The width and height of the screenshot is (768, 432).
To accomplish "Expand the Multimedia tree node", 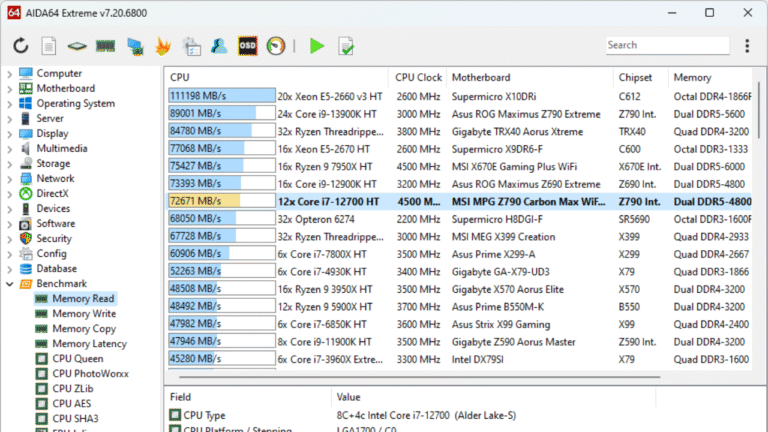I will pos(9,149).
